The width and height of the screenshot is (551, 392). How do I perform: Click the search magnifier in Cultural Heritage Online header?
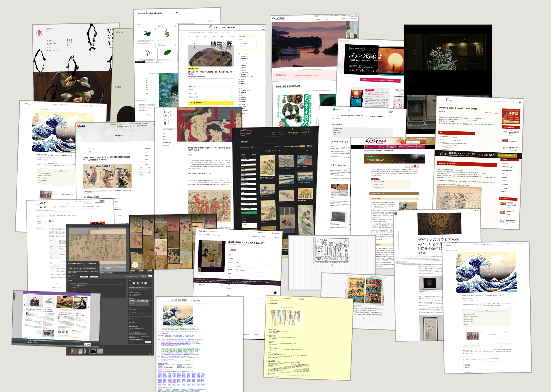point(293,129)
